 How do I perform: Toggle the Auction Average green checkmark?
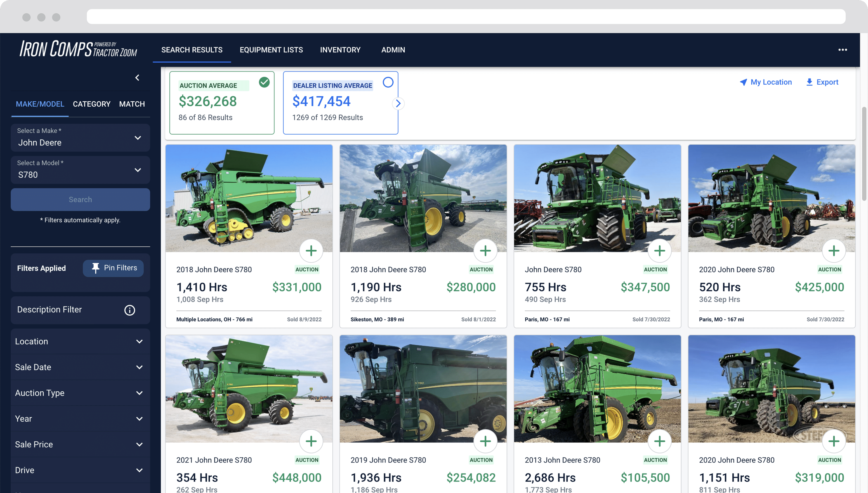264,82
